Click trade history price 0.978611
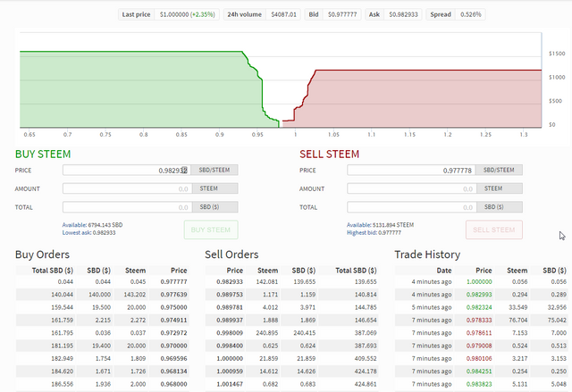This screenshot has height=392, width=572. 479,332
